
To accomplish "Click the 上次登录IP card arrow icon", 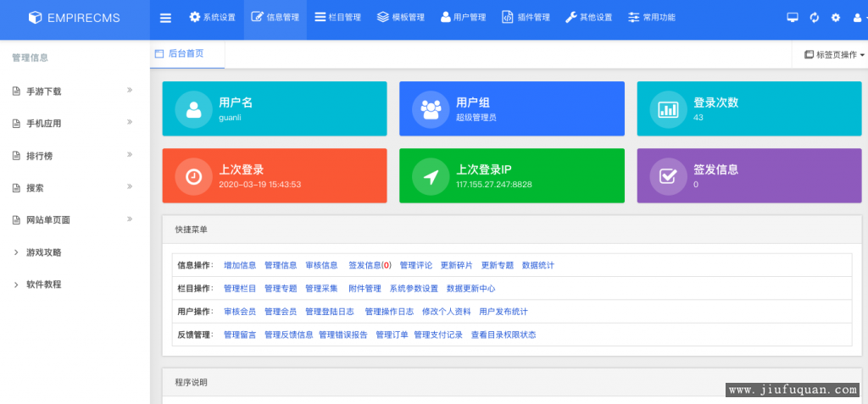I will pyautogui.click(x=431, y=176).
